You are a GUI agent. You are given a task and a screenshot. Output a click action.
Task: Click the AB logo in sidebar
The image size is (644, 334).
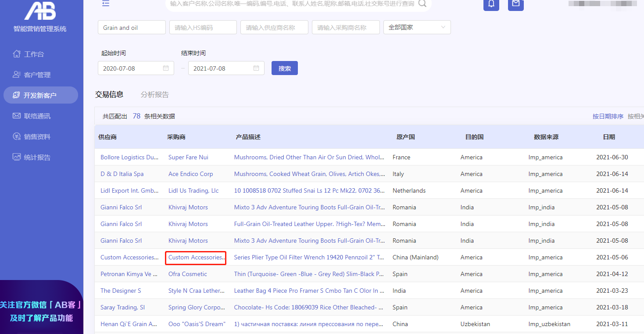(40, 11)
